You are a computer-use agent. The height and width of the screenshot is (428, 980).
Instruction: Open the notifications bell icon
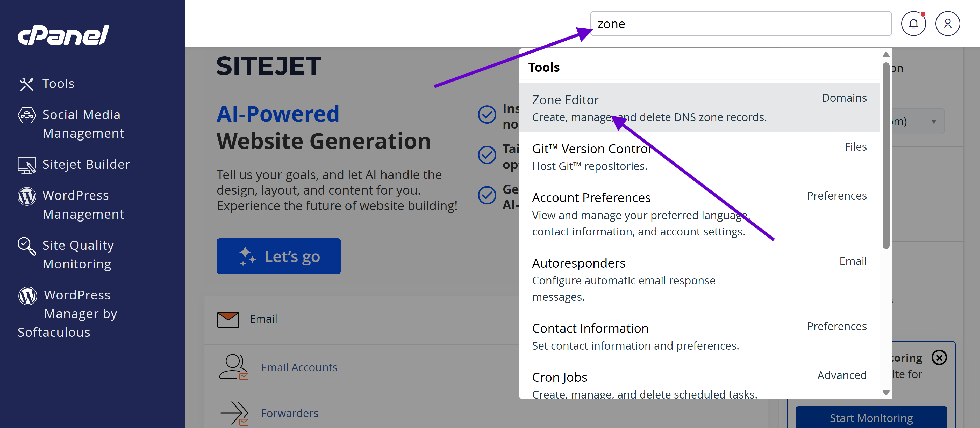point(913,24)
